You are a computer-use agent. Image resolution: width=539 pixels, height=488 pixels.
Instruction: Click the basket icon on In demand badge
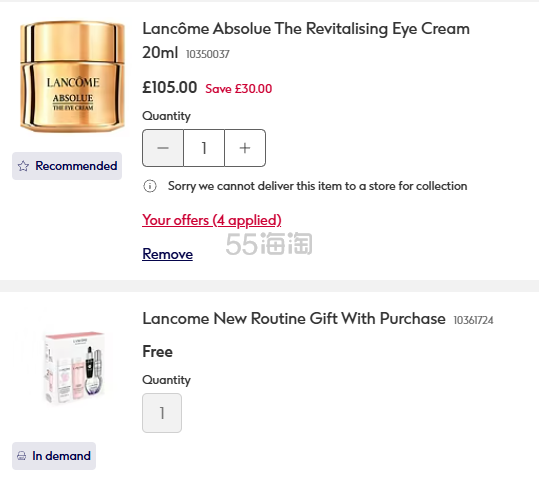coord(21,456)
